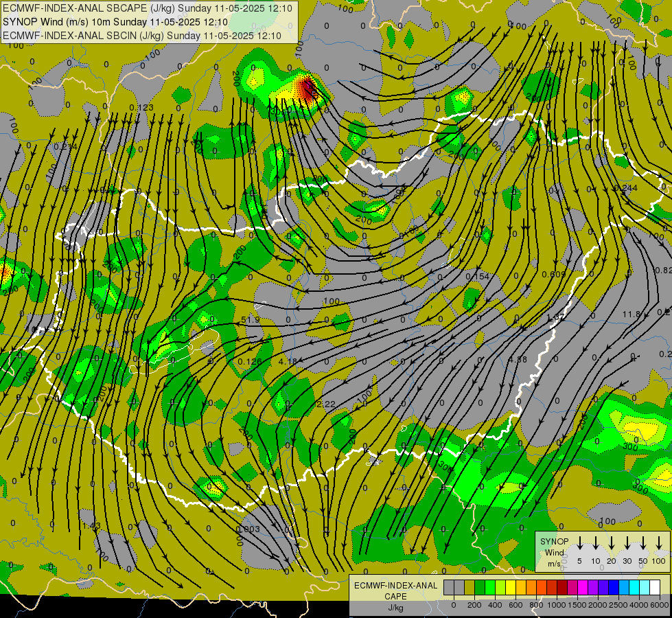The image size is (672, 618).
Task: Click the 4.88 value on the map
Action: coord(518,359)
